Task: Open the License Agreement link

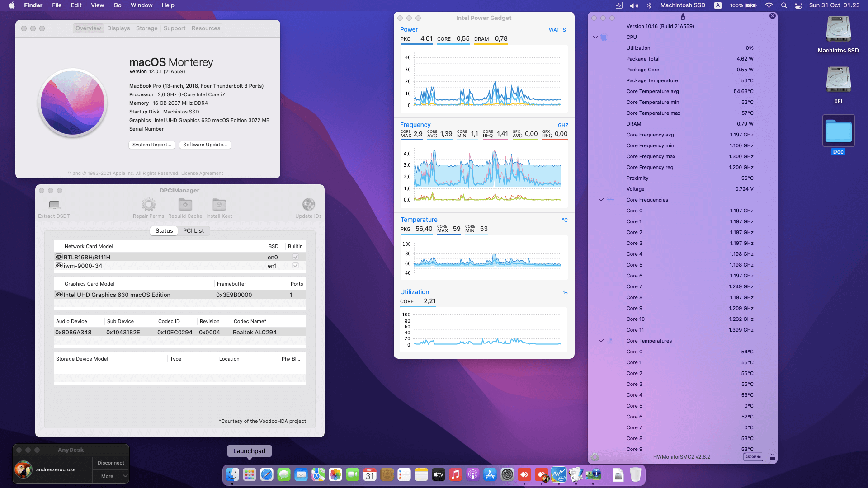Action: pos(202,174)
